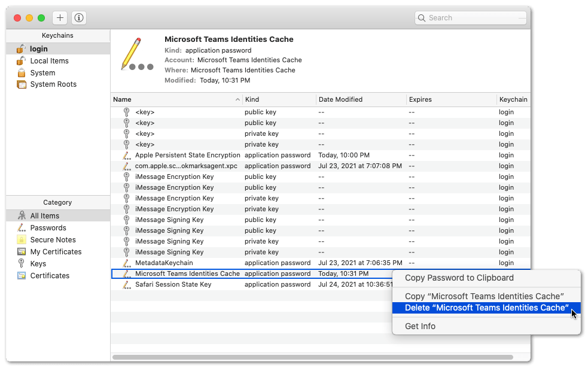Sort by Expires column header
This screenshot has width=588, height=371.
tap(452, 99)
